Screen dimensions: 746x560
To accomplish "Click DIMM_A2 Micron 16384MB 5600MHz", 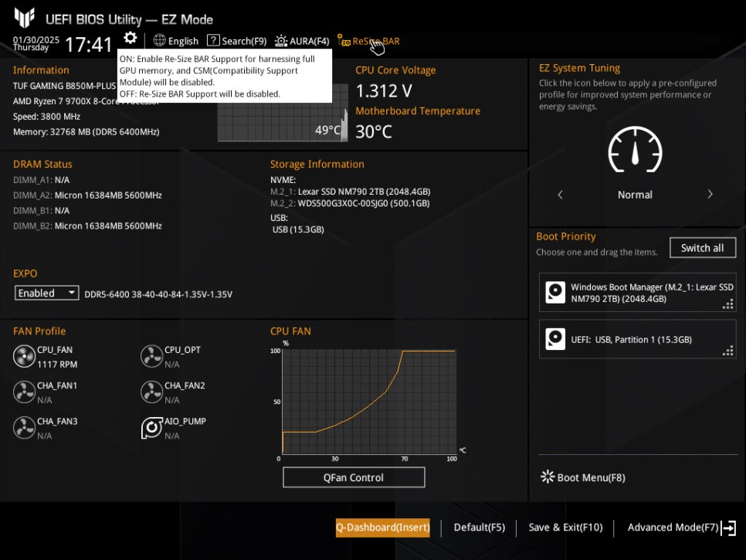I will click(x=87, y=195).
